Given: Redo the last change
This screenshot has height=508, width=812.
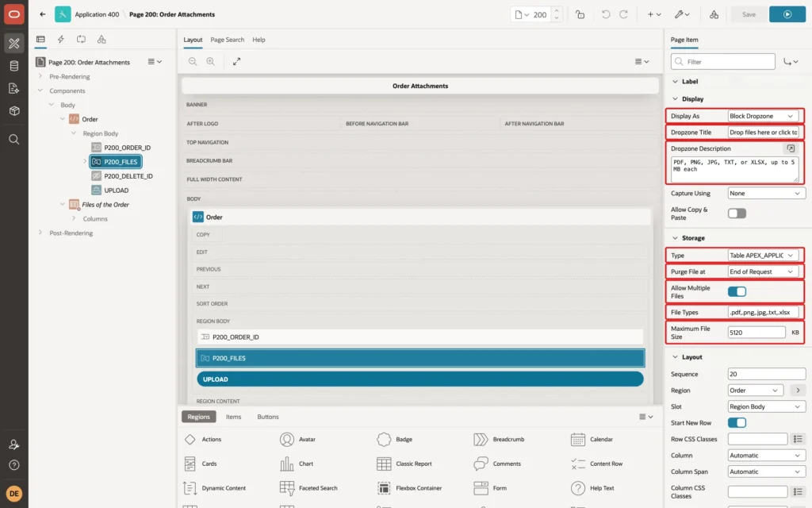Looking at the screenshot, I should [x=623, y=14].
